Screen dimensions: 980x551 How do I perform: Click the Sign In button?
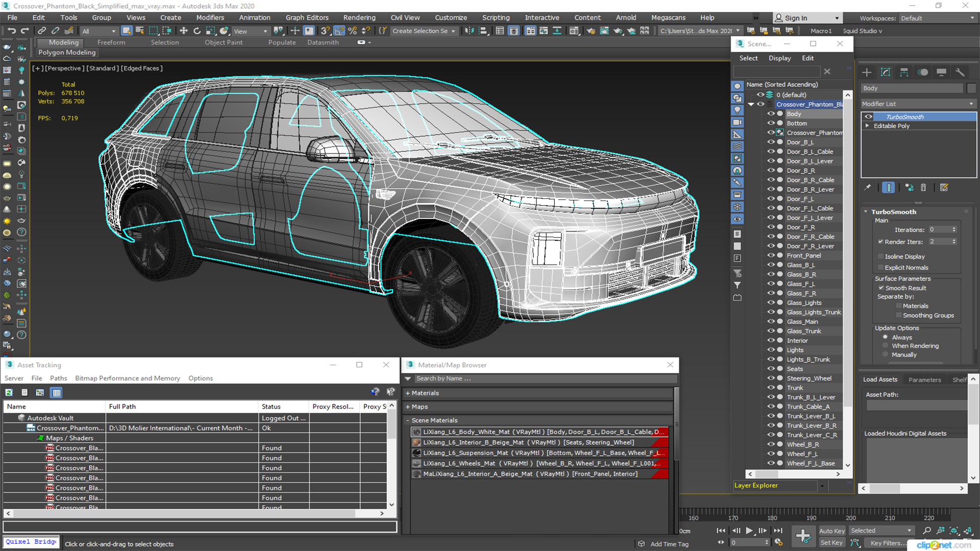point(807,18)
